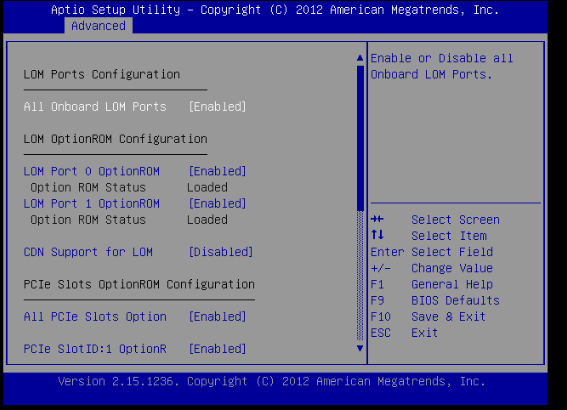Select All Onboard LOM Ports setting
Viewport: 567px width, 410px height.
click(95, 107)
